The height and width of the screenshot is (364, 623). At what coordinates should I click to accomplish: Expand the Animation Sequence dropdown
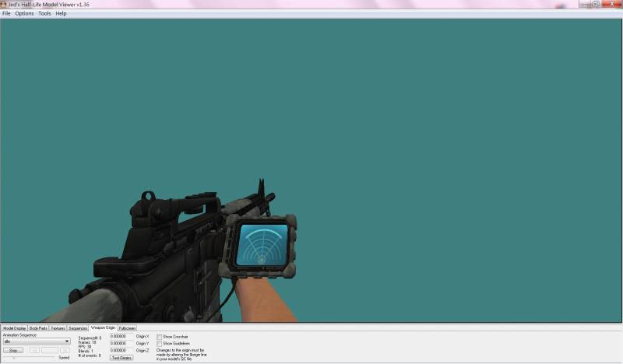(67, 341)
